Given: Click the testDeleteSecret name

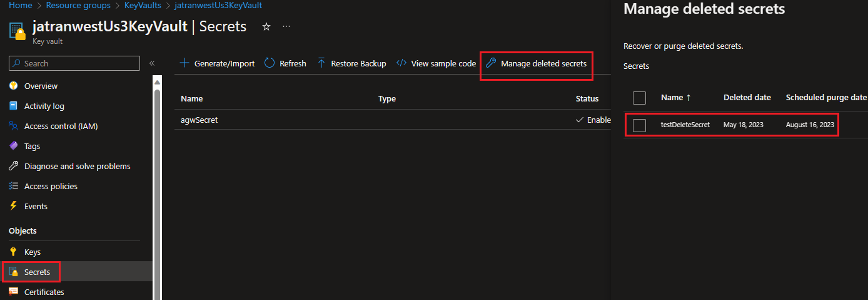Looking at the screenshot, I should coord(685,125).
